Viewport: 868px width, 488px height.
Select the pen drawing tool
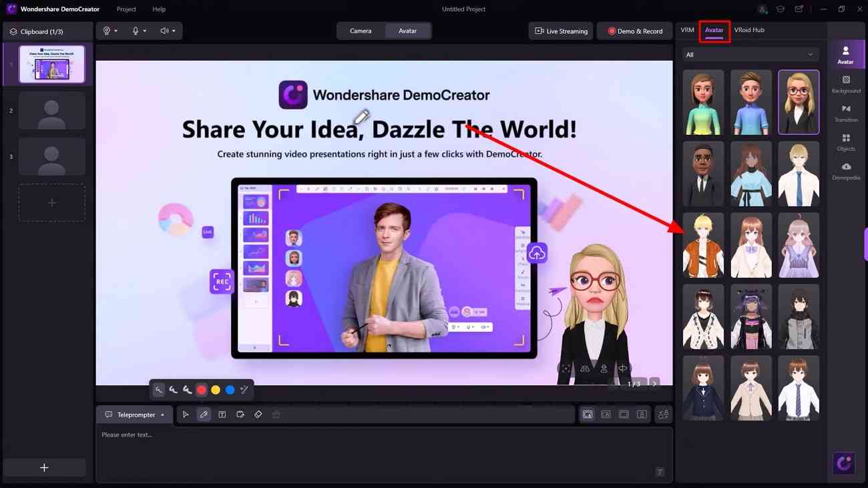[x=204, y=415]
